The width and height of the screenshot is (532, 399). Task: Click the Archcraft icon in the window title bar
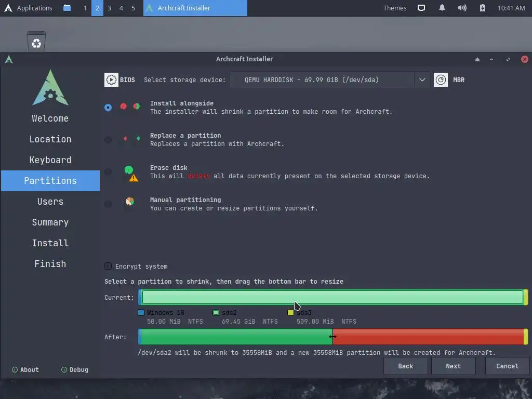tap(9, 59)
